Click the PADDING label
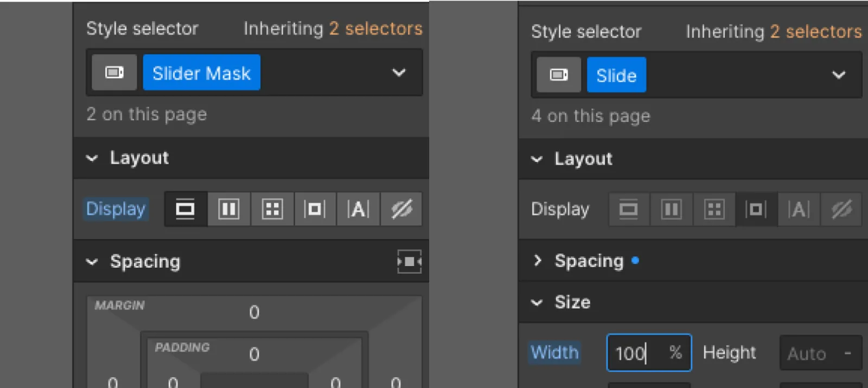 182,347
